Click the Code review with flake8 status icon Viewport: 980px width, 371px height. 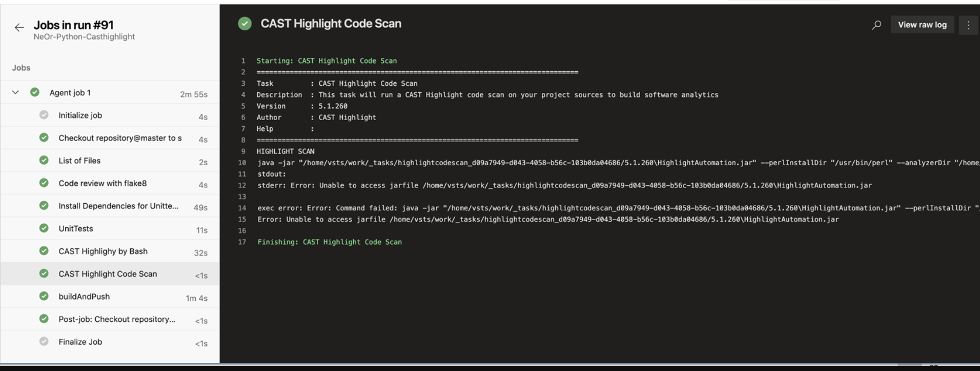pos(44,183)
